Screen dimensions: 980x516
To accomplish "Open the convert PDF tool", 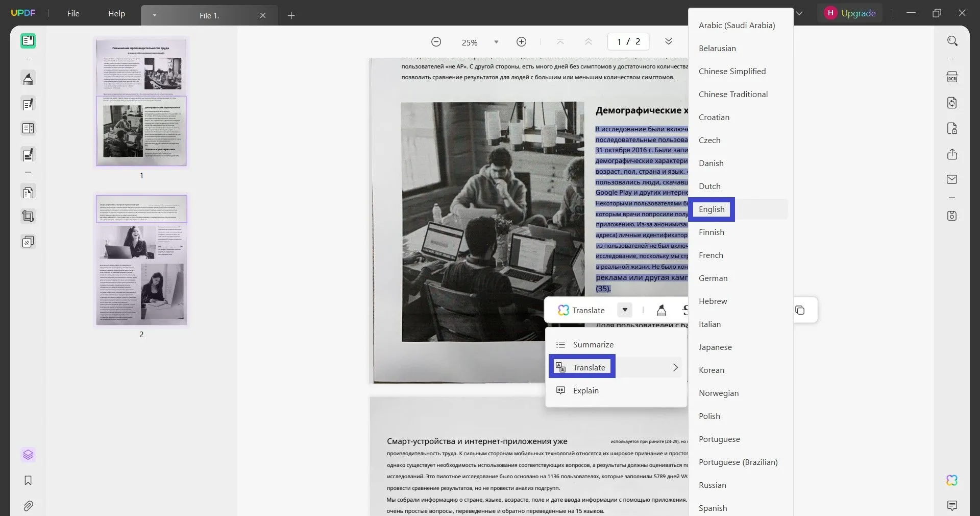I will [x=952, y=103].
